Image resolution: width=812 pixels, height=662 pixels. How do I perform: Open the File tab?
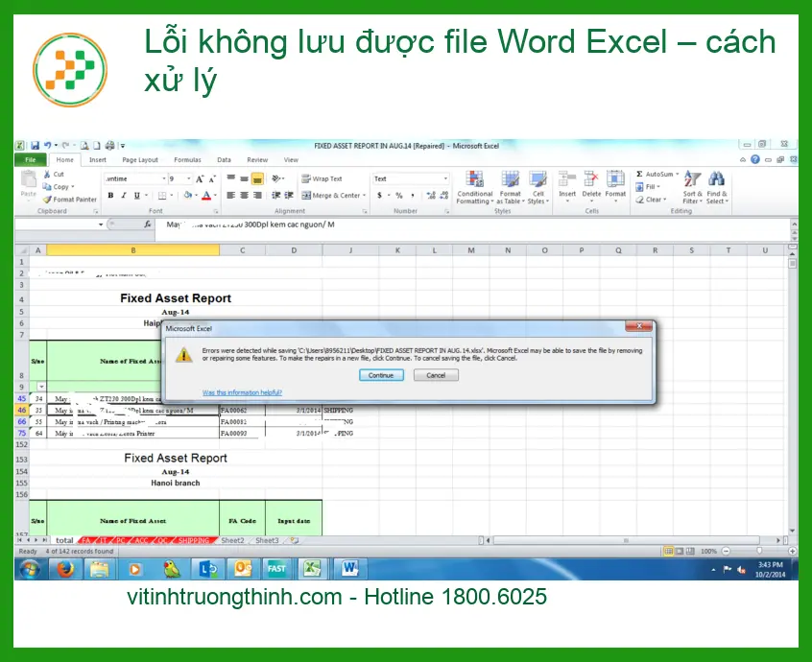31,160
